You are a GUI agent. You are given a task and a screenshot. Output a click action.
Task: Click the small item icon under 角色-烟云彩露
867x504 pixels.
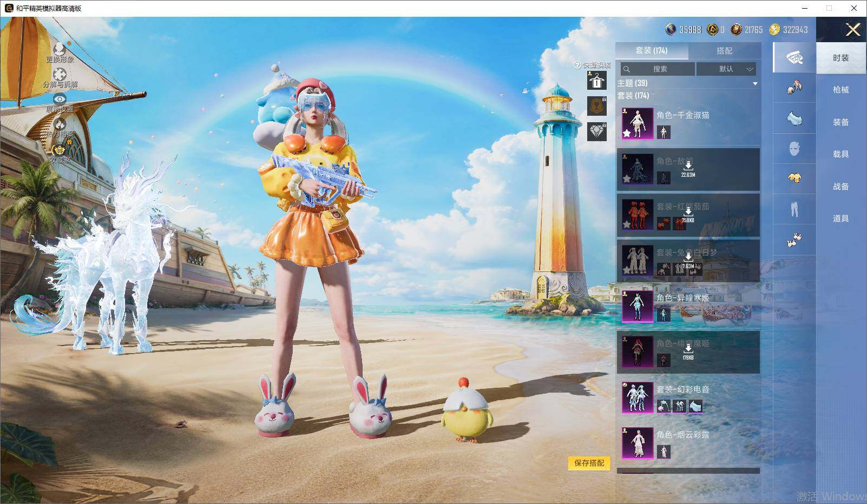click(x=664, y=452)
